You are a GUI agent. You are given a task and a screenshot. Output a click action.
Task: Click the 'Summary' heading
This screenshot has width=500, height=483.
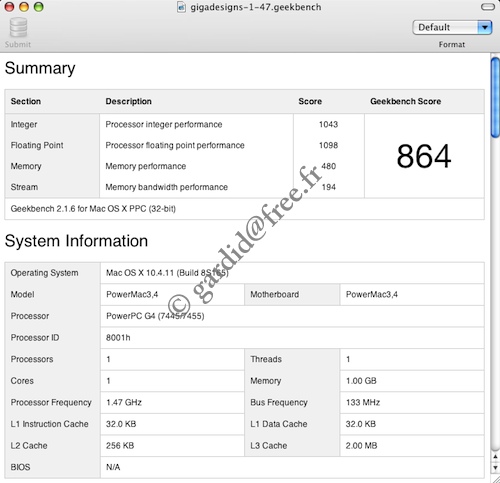coord(40,68)
